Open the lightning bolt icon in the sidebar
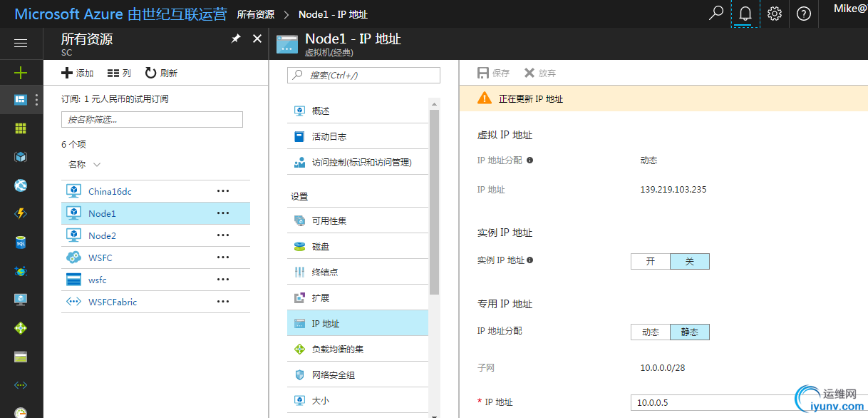Viewport: 868px width, 418px height. click(x=21, y=213)
